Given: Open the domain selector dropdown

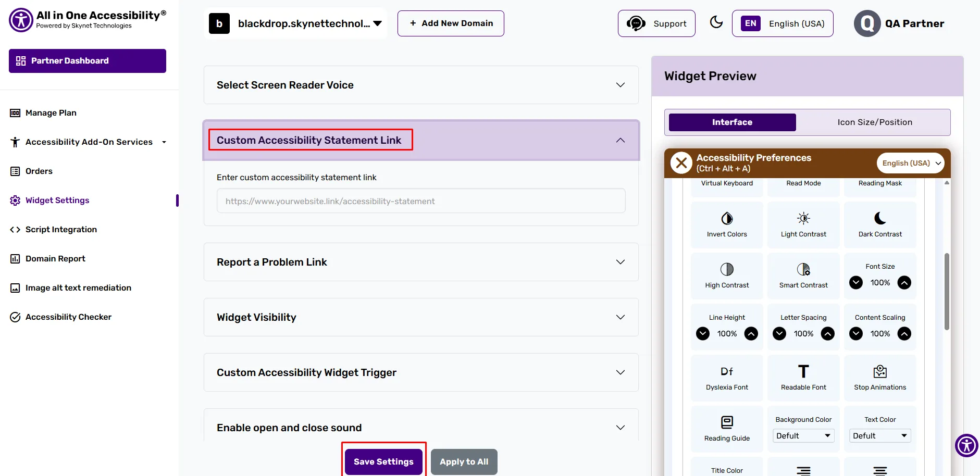Looking at the screenshot, I should 295,23.
